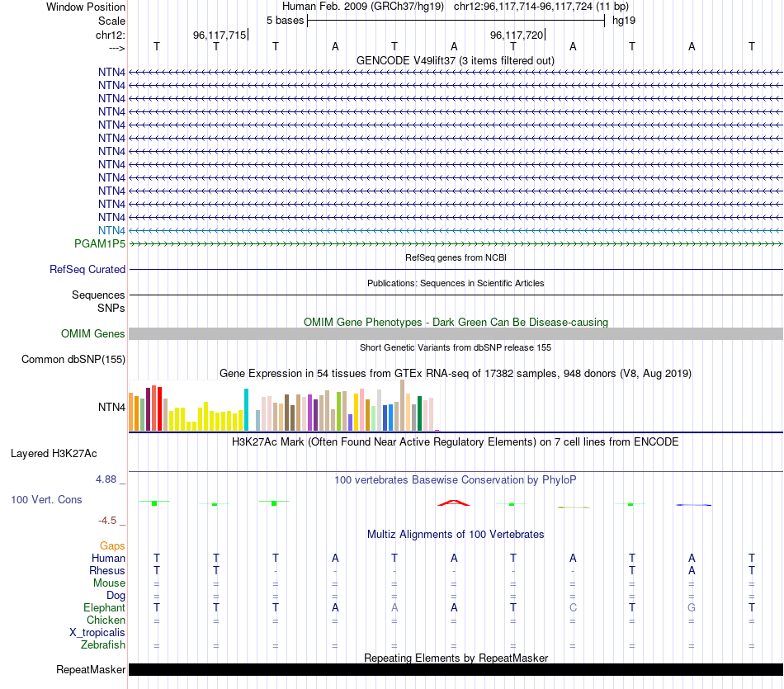The image size is (784, 689).
Task: Click the GENCODE V49lift37 track title
Action: [x=456, y=61]
